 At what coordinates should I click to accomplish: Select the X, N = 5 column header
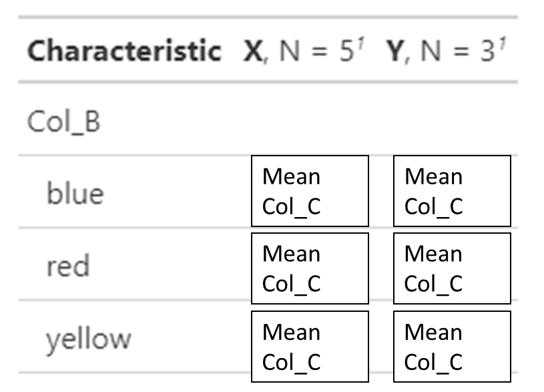point(304,51)
